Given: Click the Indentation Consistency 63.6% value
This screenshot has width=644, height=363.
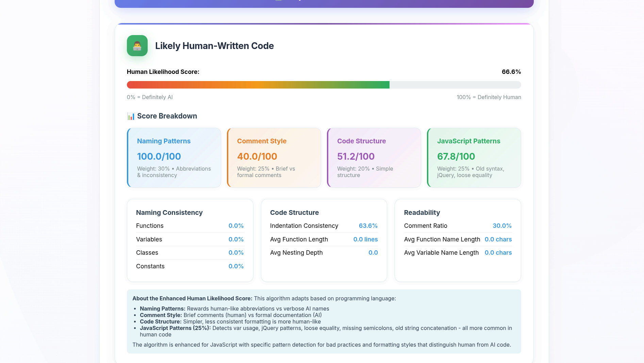Looking at the screenshot, I should pyautogui.click(x=368, y=226).
